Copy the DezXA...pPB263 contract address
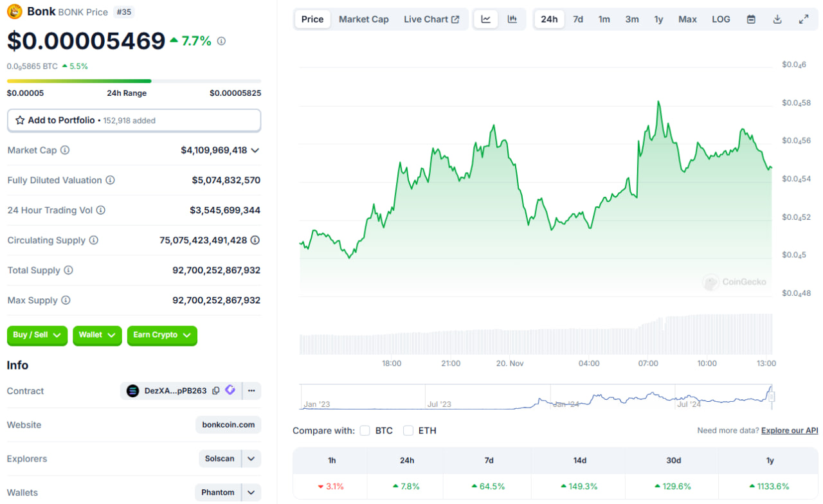 coord(216,390)
